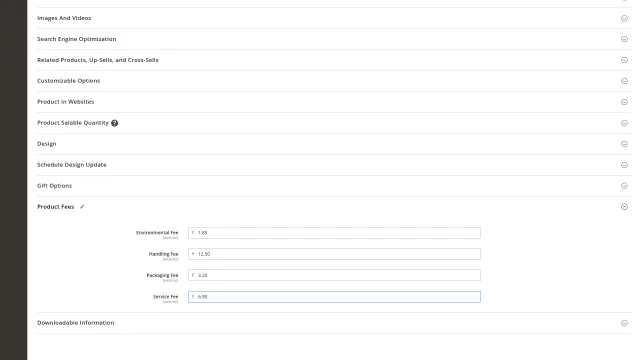Click the Customizable Options heading
Screen dimensions: 640x360
pos(69,81)
